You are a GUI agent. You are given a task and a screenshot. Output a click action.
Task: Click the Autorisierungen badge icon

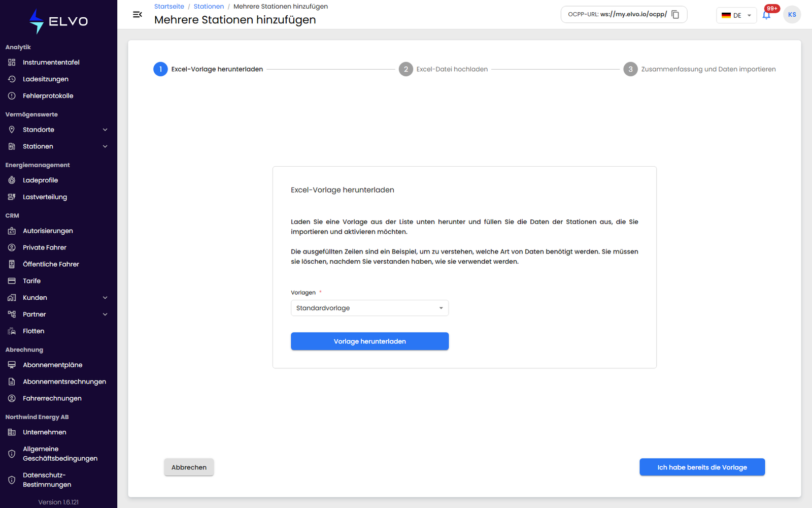point(12,231)
